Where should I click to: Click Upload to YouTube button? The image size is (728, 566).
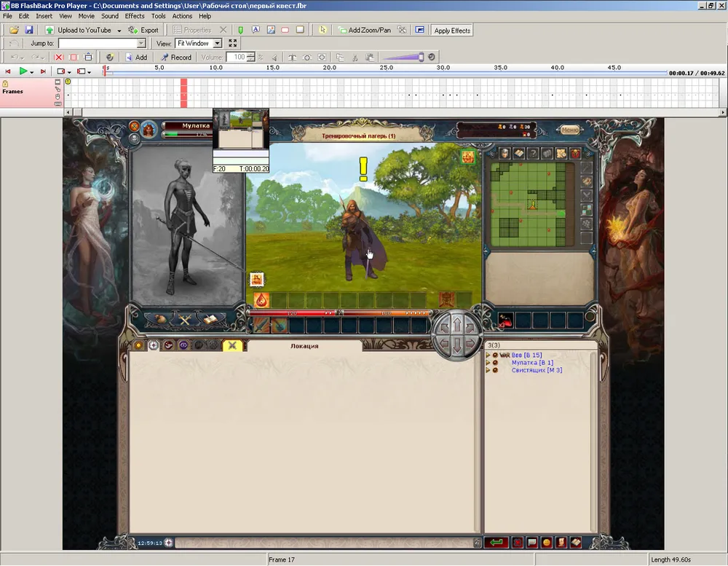click(x=79, y=30)
